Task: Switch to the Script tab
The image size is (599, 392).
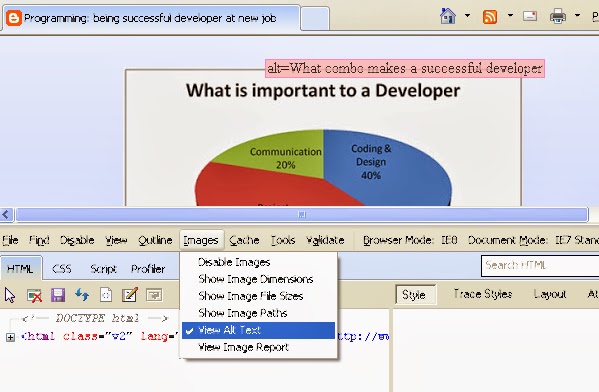Action: point(103,269)
